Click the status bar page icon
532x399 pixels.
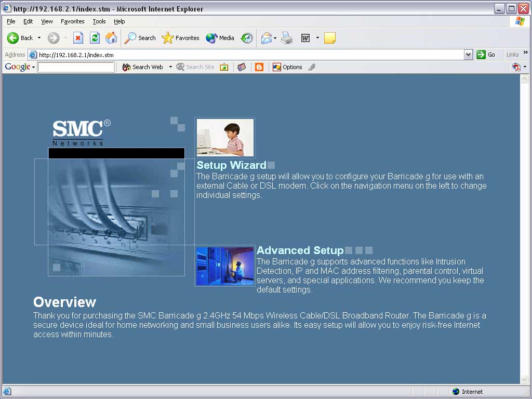(x=7, y=392)
